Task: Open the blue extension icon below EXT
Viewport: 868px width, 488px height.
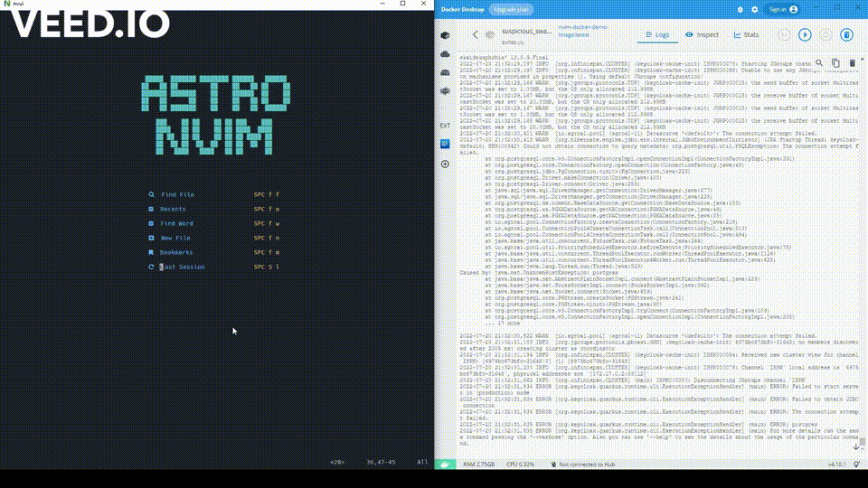Action: coord(445,144)
